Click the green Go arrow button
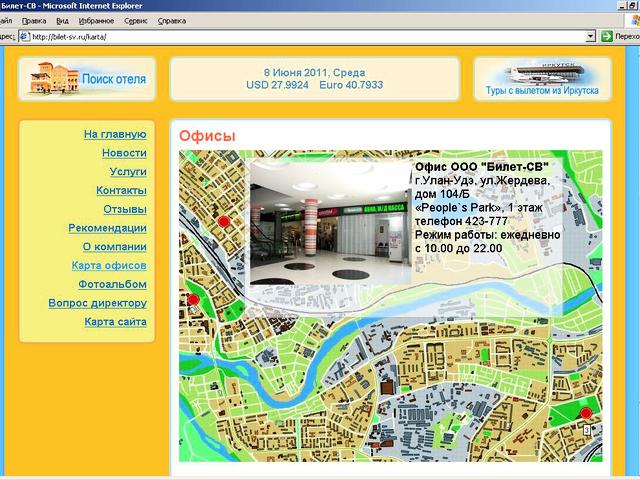This screenshot has height=480, width=640. (x=607, y=36)
